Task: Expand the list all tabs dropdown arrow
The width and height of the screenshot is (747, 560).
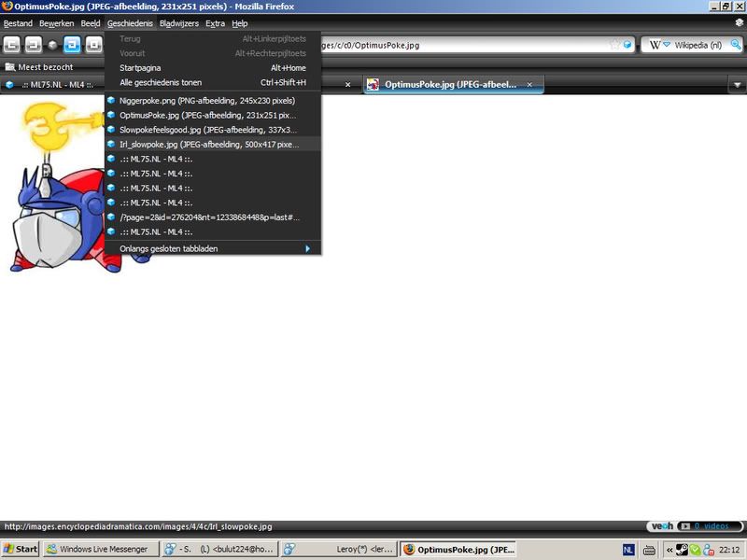Action: click(738, 85)
